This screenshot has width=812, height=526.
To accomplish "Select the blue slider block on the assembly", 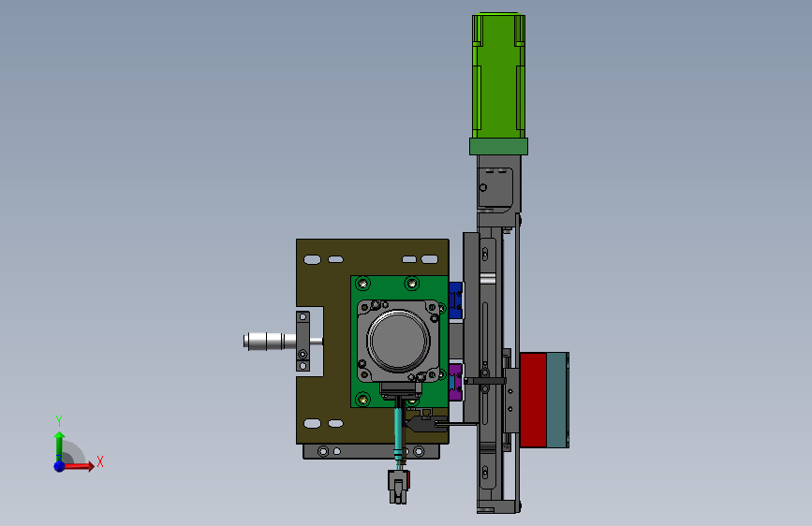I will [x=456, y=300].
